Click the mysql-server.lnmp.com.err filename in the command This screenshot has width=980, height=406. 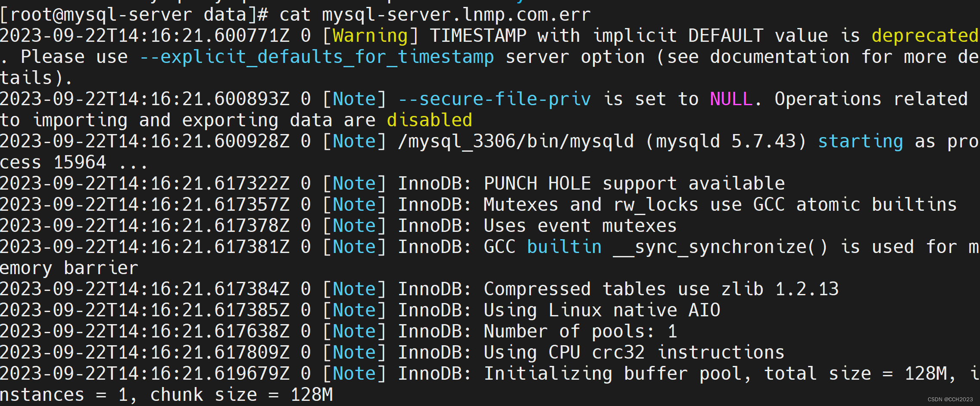pos(456,15)
